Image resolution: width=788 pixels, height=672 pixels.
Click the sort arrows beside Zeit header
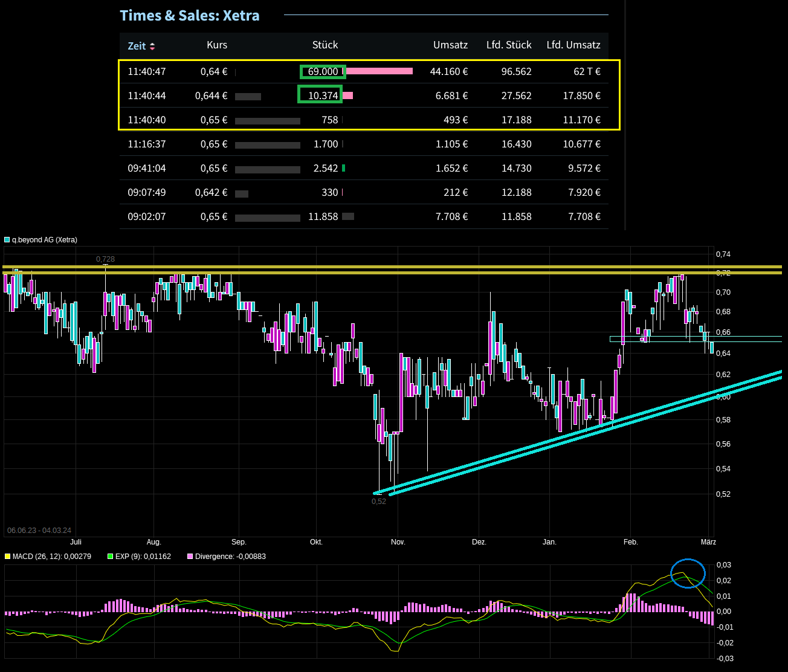152,47
